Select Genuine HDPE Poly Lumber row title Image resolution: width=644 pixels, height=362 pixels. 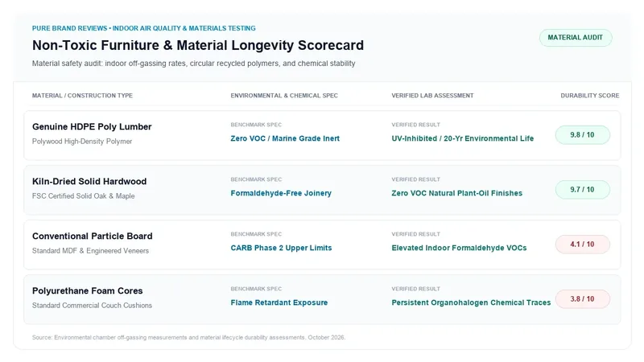pos(92,127)
